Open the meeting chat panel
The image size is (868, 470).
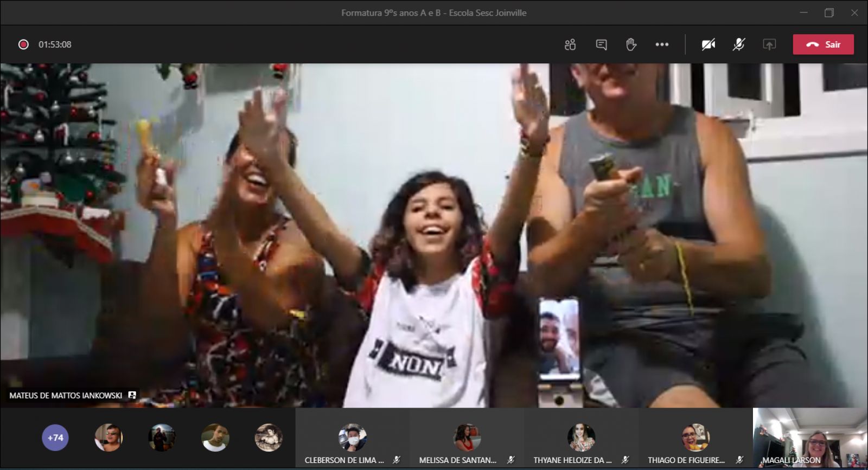601,44
